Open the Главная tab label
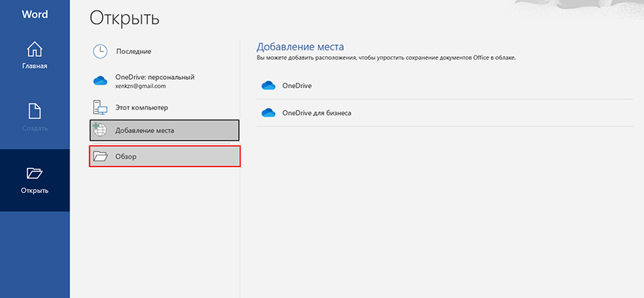Viewport: 644px width, 298px height. click(x=35, y=66)
